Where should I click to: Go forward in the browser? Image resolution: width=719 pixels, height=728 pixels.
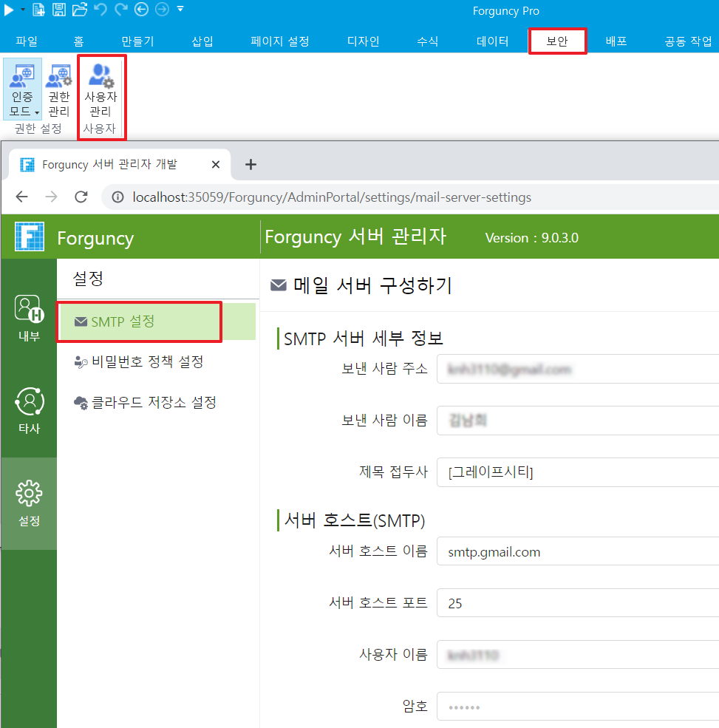(52, 197)
